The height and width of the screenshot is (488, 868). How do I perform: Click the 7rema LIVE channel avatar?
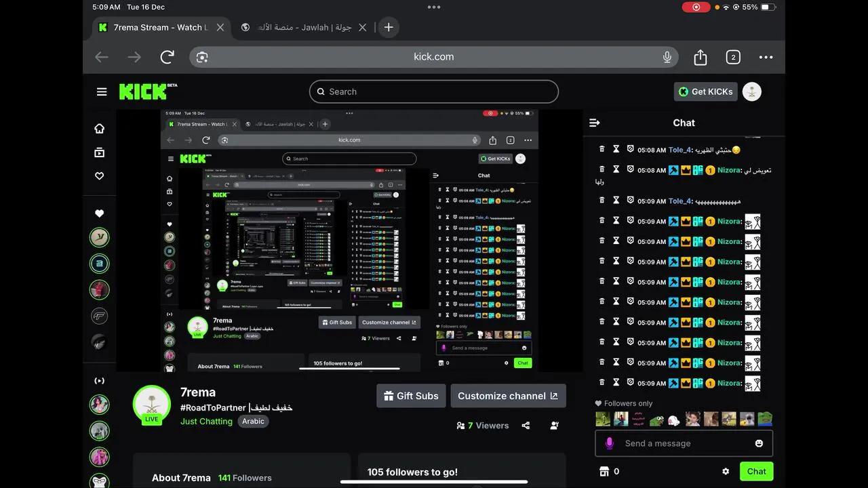coord(152,404)
